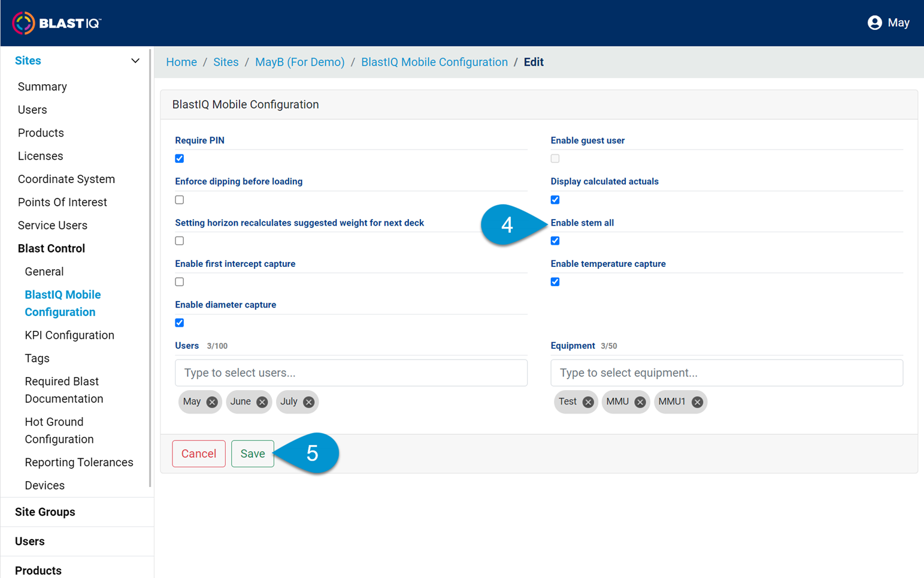
Task: Click the Cancel button
Action: (199, 454)
